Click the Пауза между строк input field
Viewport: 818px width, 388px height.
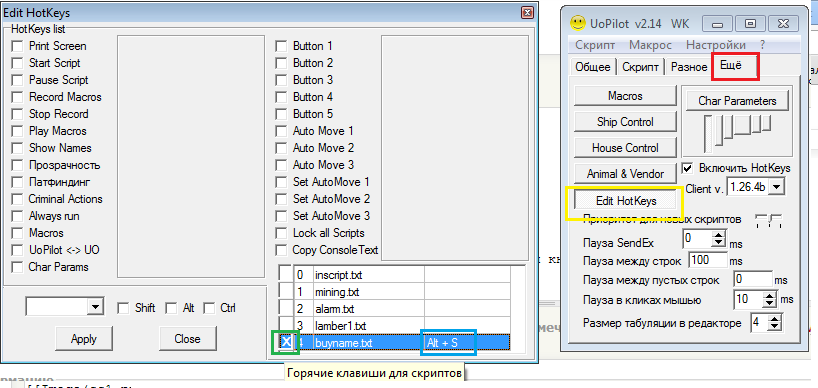click(708, 260)
